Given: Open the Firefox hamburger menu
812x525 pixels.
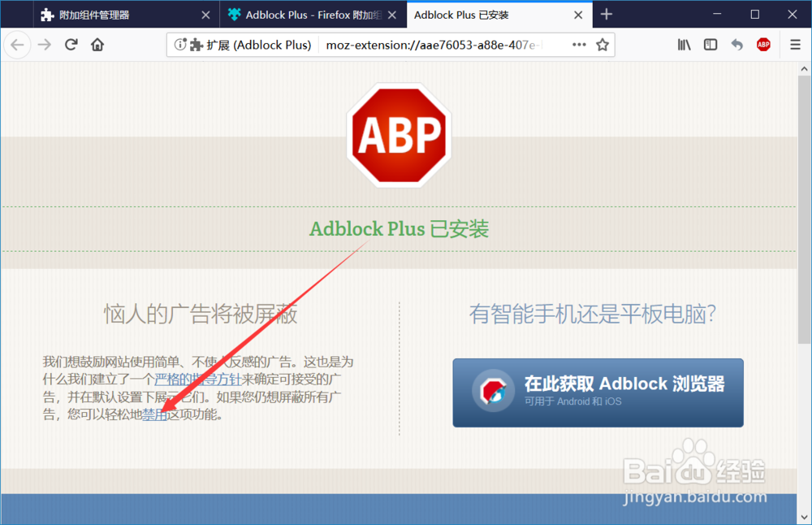Looking at the screenshot, I should (796, 45).
